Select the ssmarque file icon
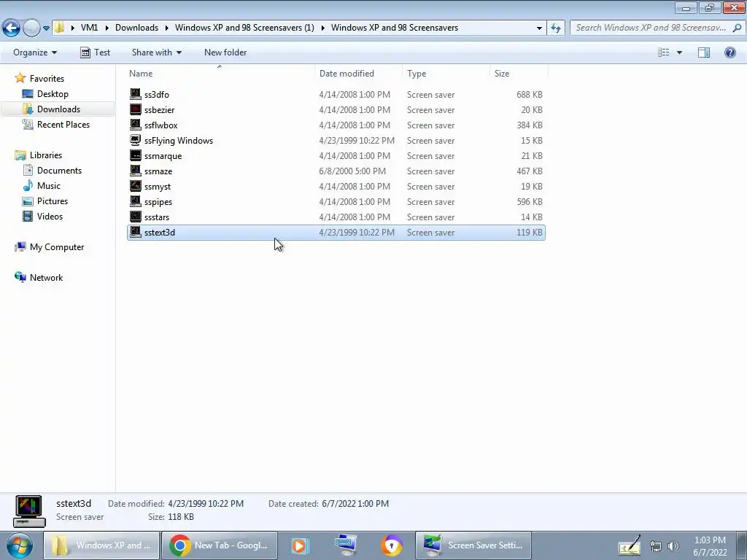This screenshot has height=560, width=747. (x=136, y=156)
